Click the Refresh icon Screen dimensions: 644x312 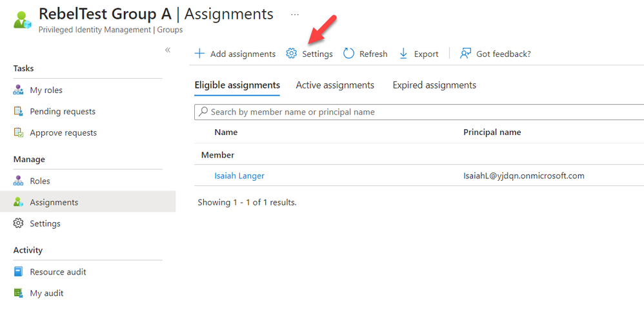349,54
